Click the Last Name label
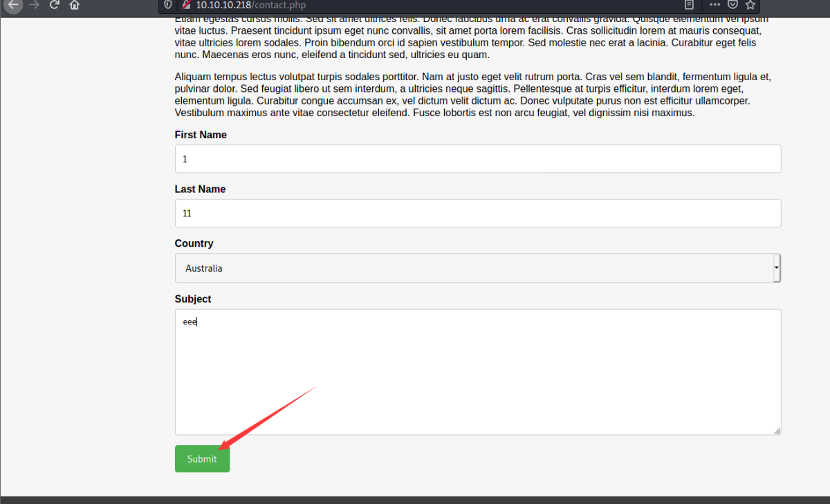The height and width of the screenshot is (504, 830). coord(200,189)
